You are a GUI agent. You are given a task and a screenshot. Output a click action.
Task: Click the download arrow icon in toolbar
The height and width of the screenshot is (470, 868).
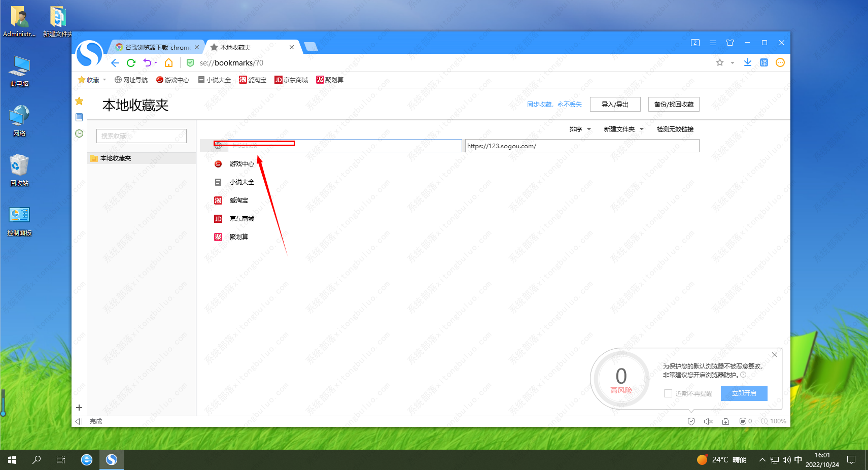point(747,62)
